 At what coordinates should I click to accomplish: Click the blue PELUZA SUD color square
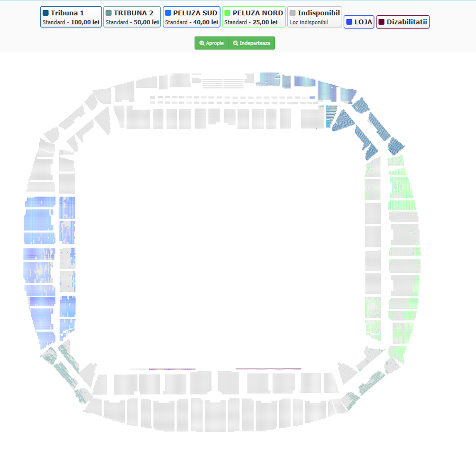[168, 13]
